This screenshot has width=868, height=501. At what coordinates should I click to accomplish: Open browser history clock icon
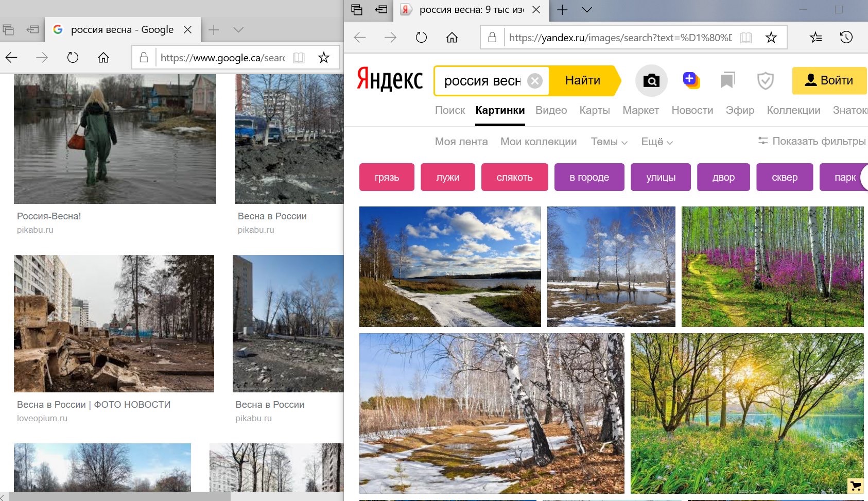pyautogui.click(x=846, y=38)
